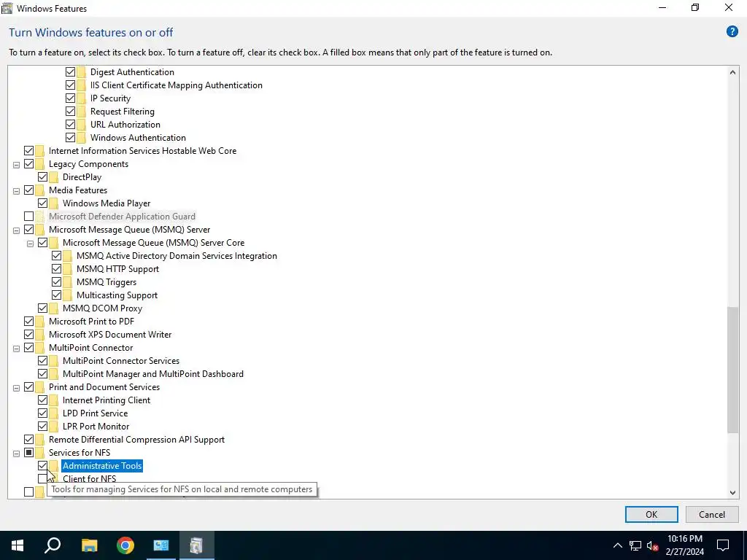Open the help question mark icon
The height and width of the screenshot is (560, 747).
point(732,32)
